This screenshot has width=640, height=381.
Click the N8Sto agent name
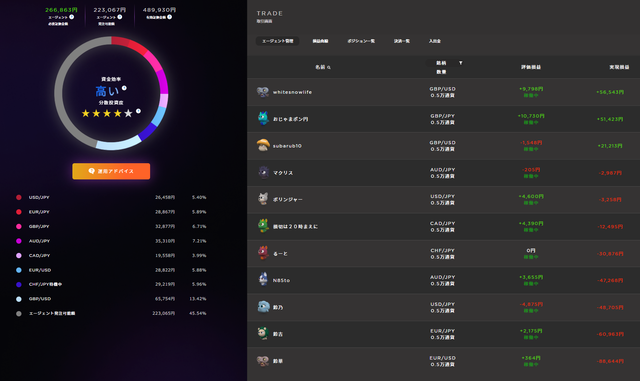[x=281, y=281]
